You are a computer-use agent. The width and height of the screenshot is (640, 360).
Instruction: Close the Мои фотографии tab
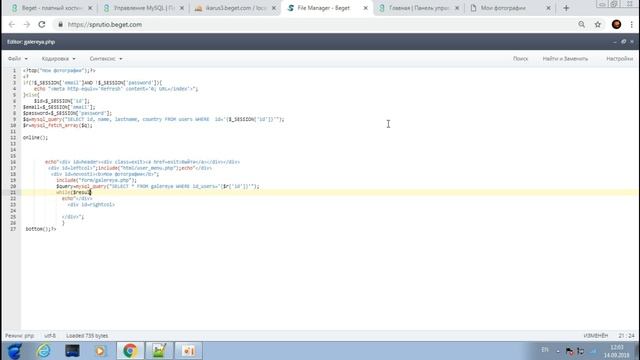click(548, 8)
